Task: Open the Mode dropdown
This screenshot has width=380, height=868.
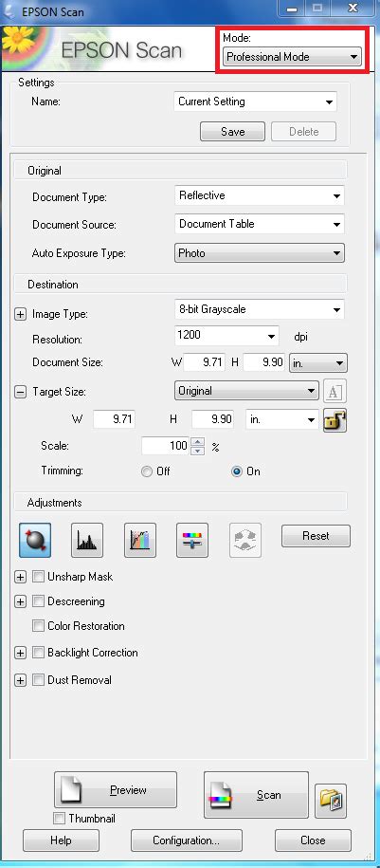Action: pyautogui.click(x=292, y=57)
